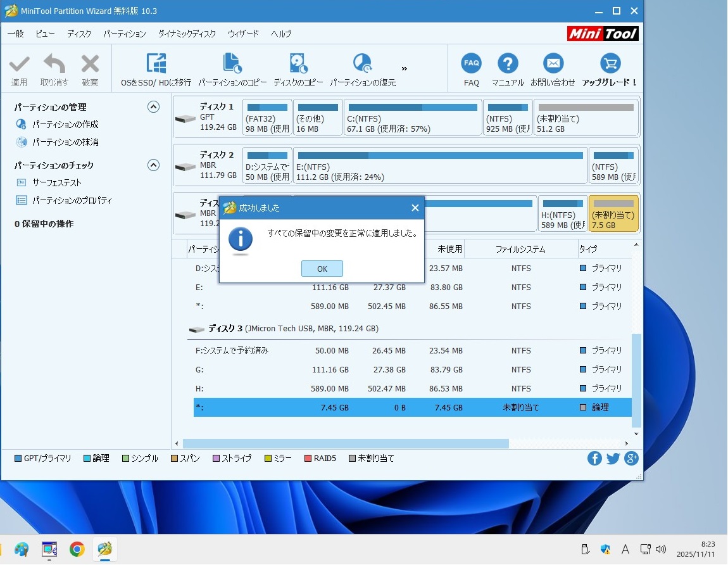728x565 pixels.
Task: Click the パーティションの復元 toolbar icon
Action: pyautogui.click(x=363, y=64)
